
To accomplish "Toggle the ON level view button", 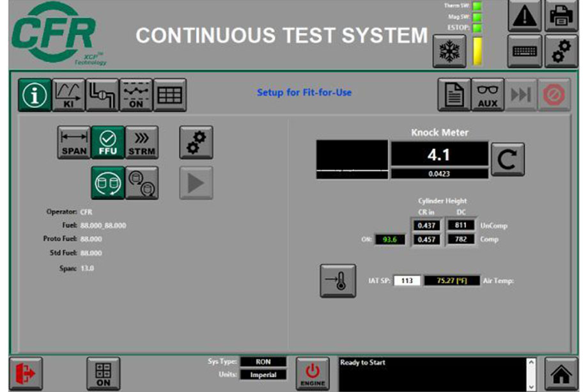I will [x=135, y=95].
